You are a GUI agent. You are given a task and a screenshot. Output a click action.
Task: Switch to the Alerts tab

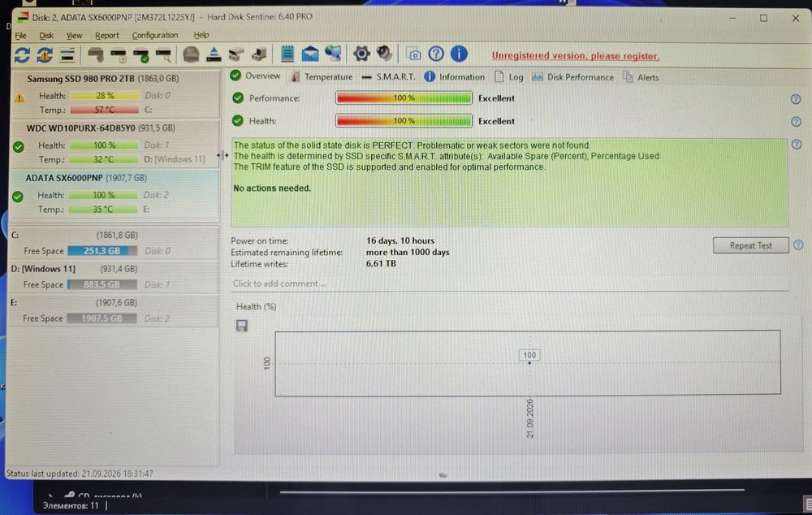coord(641,77)
